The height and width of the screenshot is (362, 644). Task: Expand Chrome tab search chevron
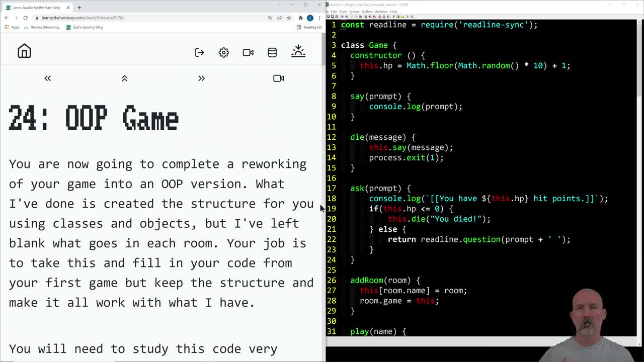(x=279, y=5)
